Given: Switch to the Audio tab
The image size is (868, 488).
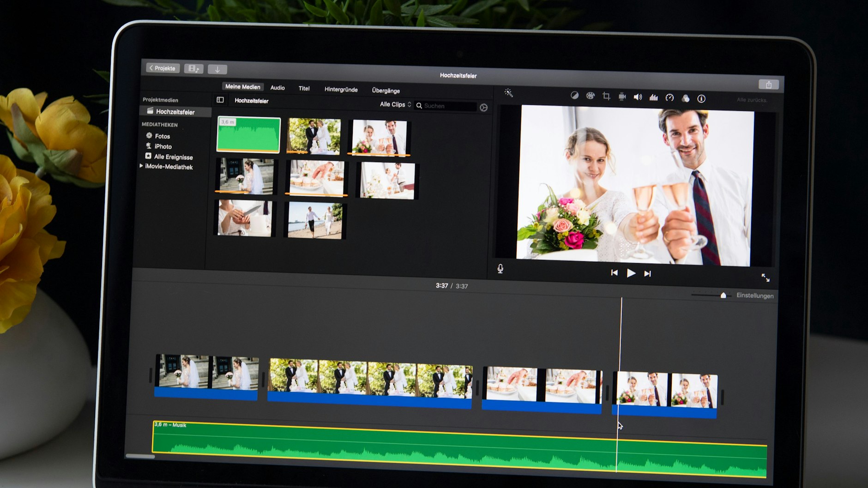Looking at the screenshot, I should (x=277, y=87).
